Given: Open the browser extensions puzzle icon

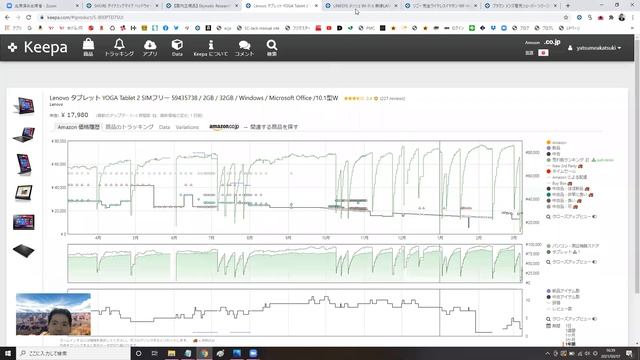Looking at the screenshot, I should [x=611, y=18].
